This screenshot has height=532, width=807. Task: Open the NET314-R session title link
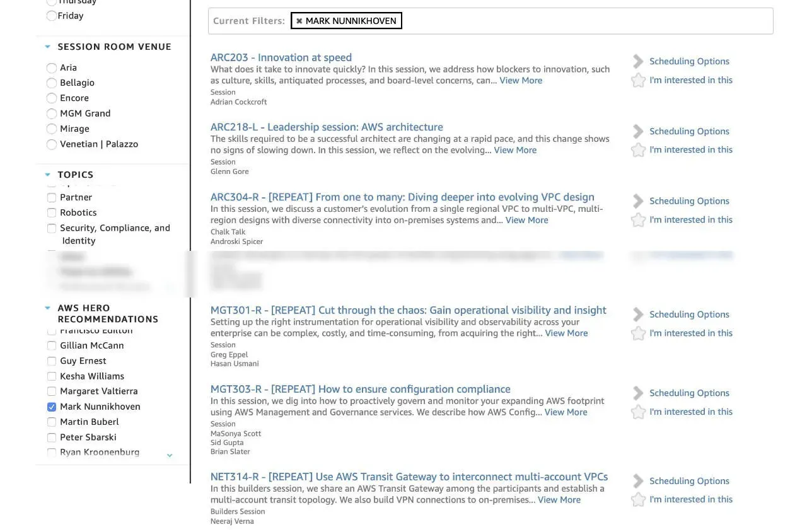[410, 477]
